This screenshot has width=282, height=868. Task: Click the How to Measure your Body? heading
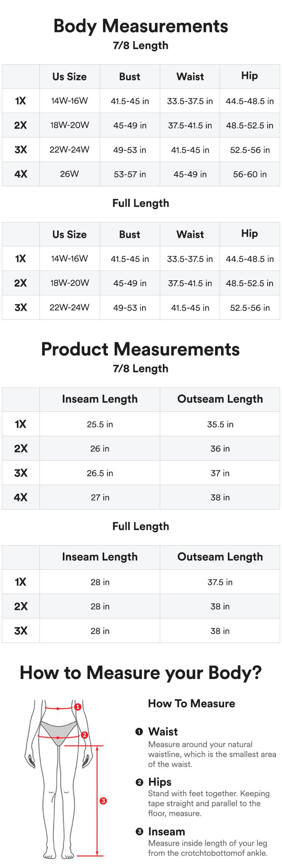(141, 673)
